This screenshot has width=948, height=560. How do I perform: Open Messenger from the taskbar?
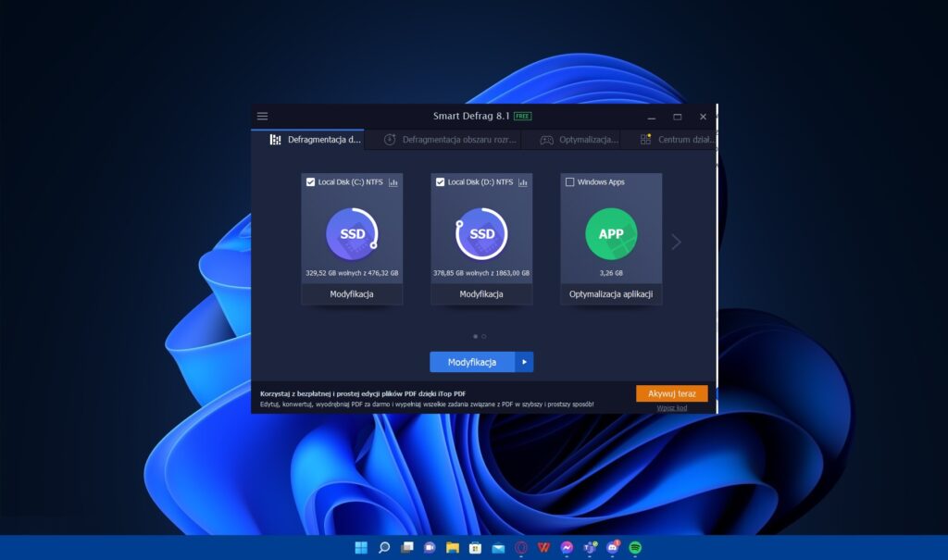[x=567, y=548]
